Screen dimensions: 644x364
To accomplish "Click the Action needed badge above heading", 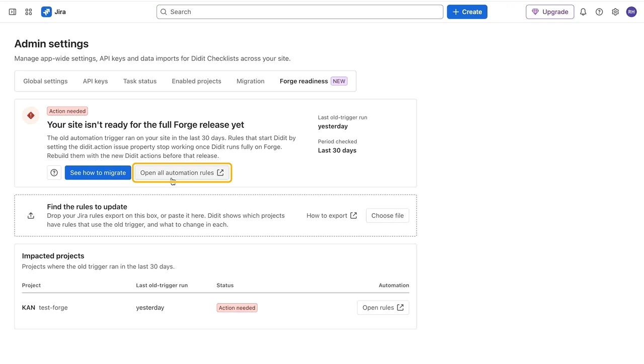I will [67, 111].
